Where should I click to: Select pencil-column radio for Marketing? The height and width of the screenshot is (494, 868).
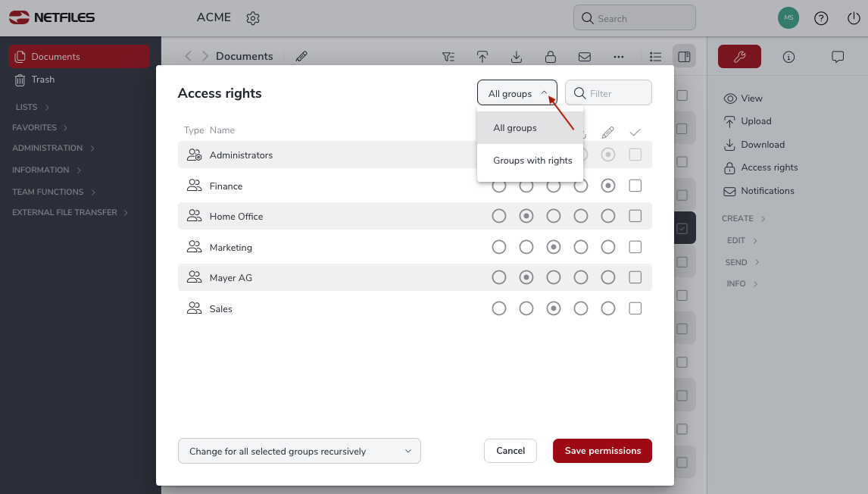click(607, 247)
